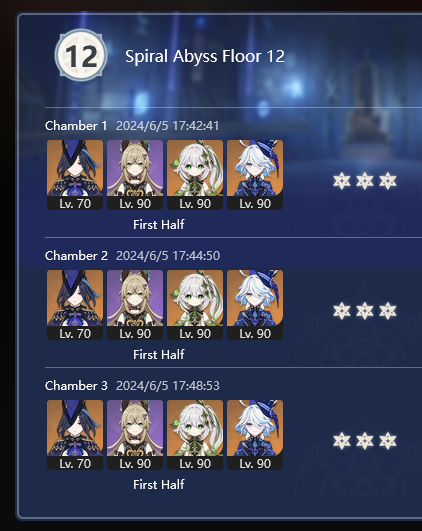This screenshot has width=422, height=531.
Task: Select Clorinde portrait in Chamber 1
Action: coord(75,175)
